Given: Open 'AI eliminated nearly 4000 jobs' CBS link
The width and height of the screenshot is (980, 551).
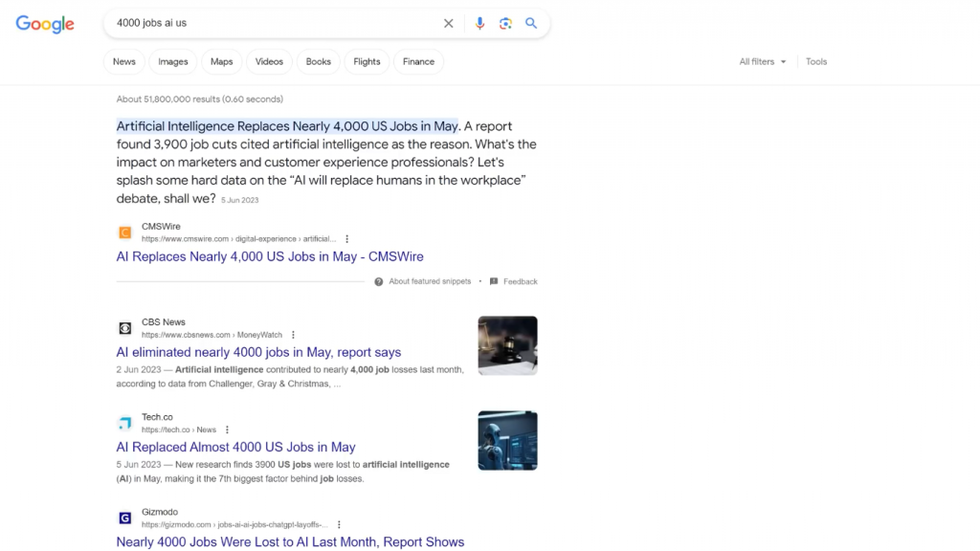Looking at the screenshot, I should 258,352.
